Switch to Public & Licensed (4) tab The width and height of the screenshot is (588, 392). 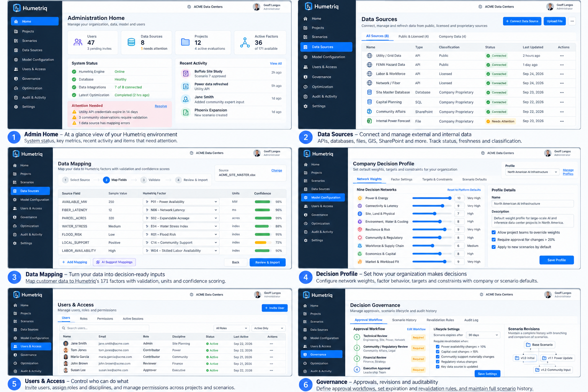[x=413, y=36]
